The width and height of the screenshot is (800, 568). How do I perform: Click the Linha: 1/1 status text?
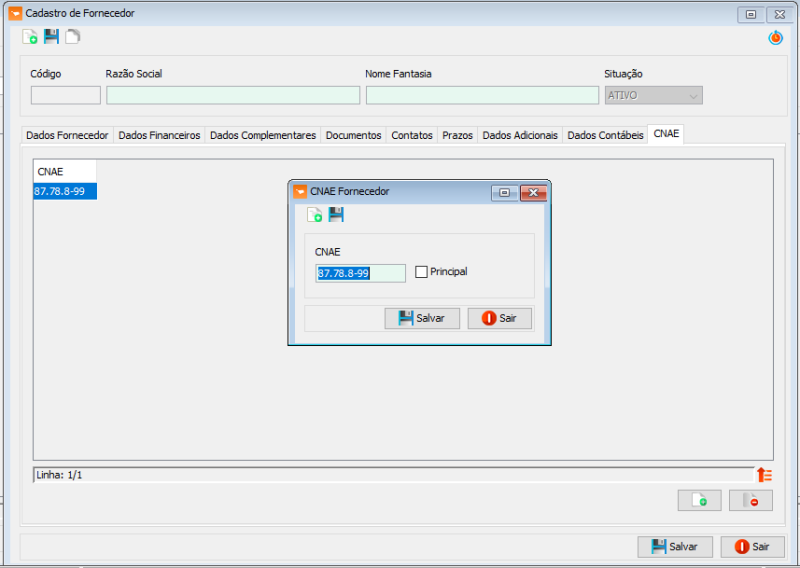coord(59,475)
